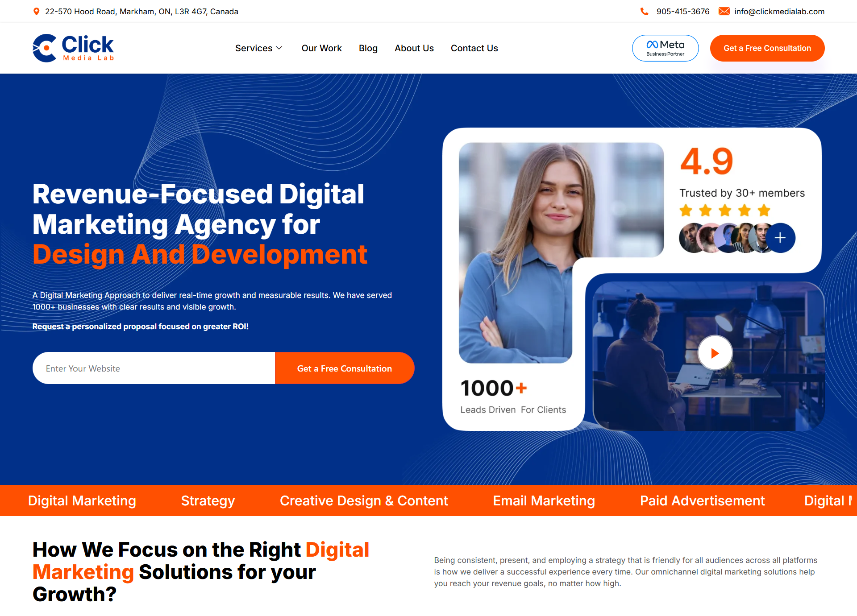Focus the Enter Your Website field
Image resolution: width=857 pixels, height=616 pixels.
tap(154, 368)
